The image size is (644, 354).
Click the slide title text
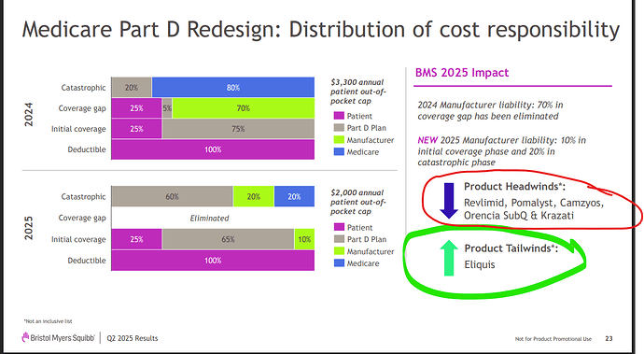(x=321, y=30)
